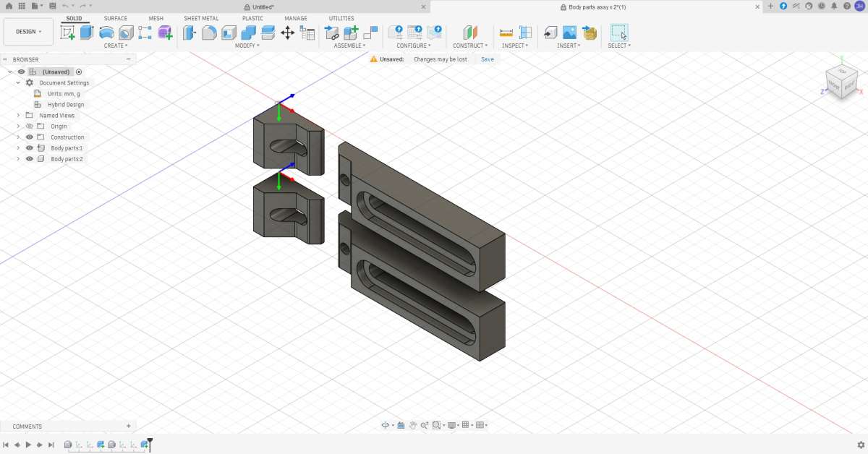
Task: Open the CREATE dropdown menu
Action: [x=115, y=46]
